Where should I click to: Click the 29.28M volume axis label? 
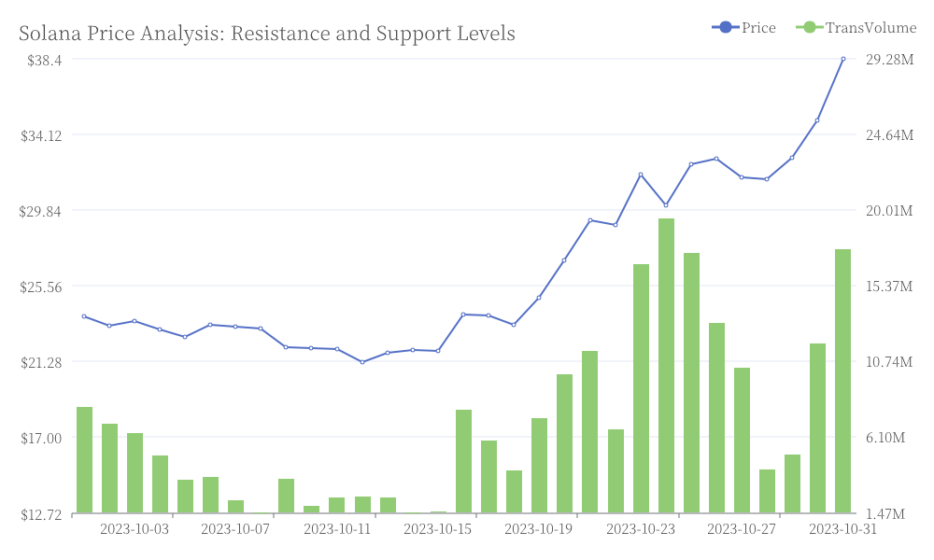(889, 60)
